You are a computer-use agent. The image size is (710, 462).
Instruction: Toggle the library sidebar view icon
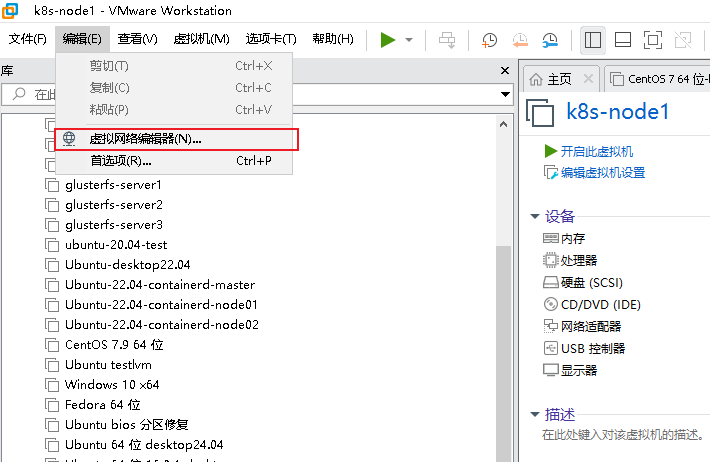593,40
